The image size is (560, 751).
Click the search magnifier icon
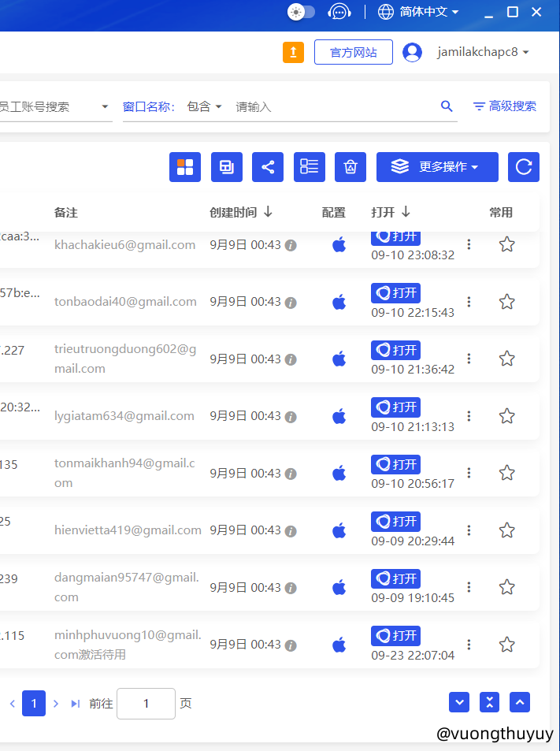pyautogui.click(x=447, y=106)
